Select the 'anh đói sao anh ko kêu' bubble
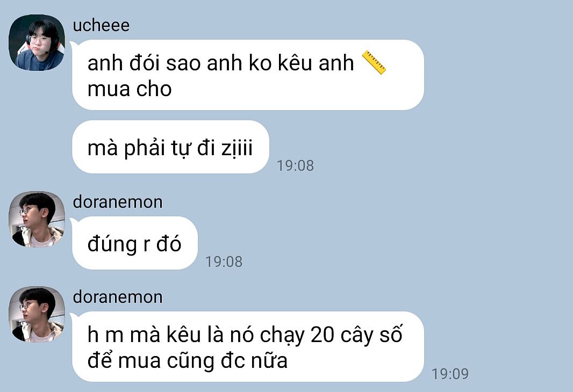This screenshot has width=573, height=392. (248, 75)
